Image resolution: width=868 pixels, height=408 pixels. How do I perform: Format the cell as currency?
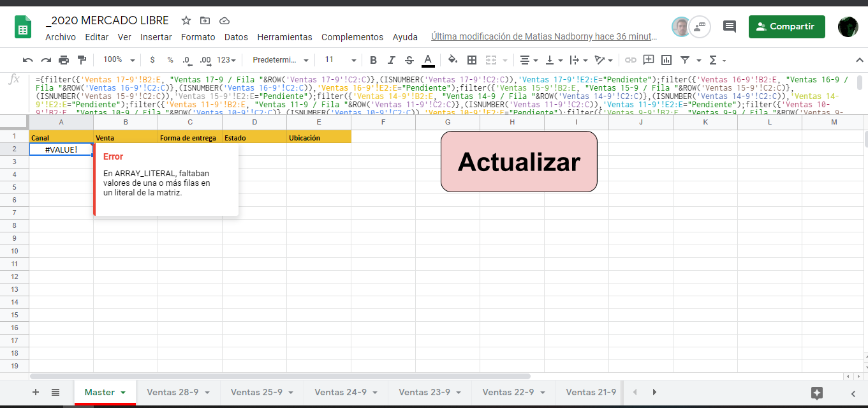tap(152, 60)
